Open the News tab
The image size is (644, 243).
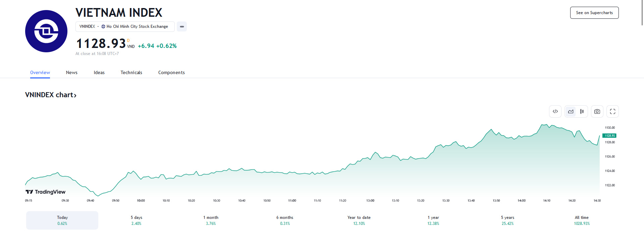tap(71, 72)
